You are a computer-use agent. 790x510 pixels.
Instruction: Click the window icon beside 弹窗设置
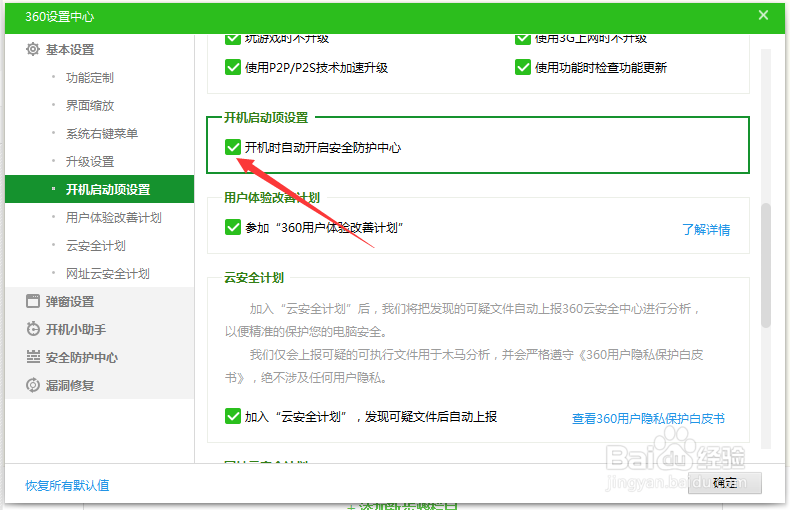tap(33, 301)
